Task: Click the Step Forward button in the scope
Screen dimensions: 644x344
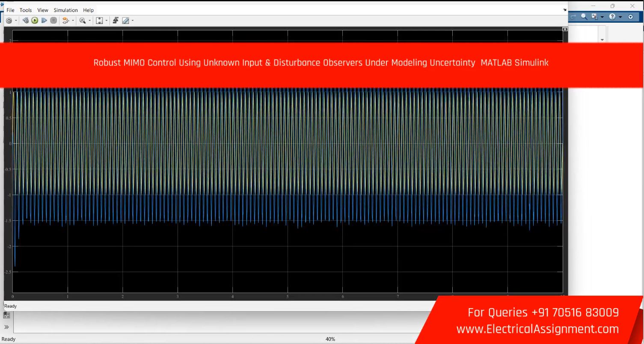Action: tap(44, 21)
